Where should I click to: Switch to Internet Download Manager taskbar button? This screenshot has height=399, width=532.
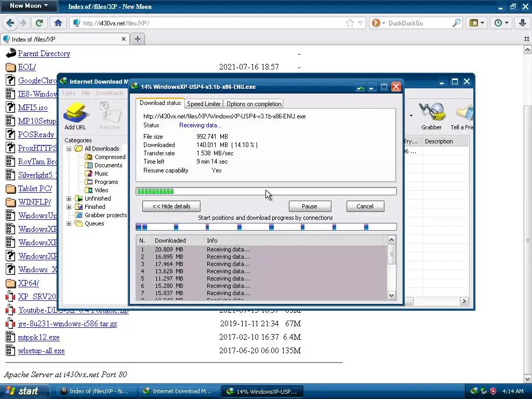pos(178,391)
